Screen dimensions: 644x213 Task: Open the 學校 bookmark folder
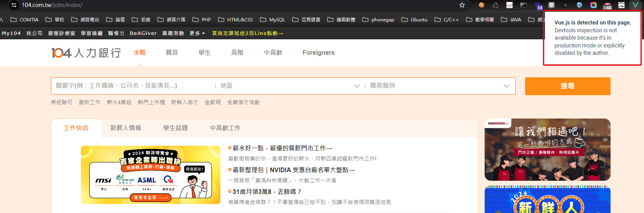(55, 19)
